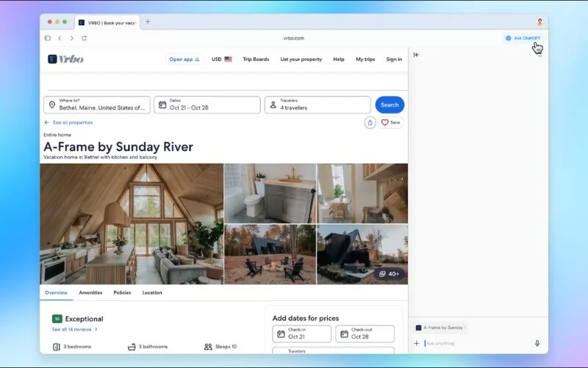Image resolution: width=588 pixels, height=368 pixels.
Task: Open the Check-in date field
Action: (x=301, y=333)
